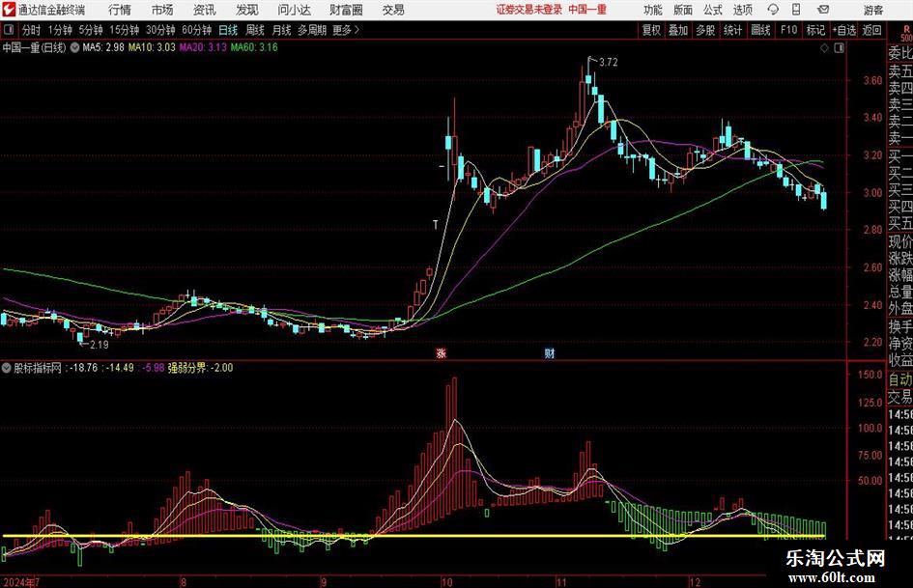This screenshot has height=588, width=913.
Task: Click the 证券交易未登录 login link
Action: pos(529,10)
